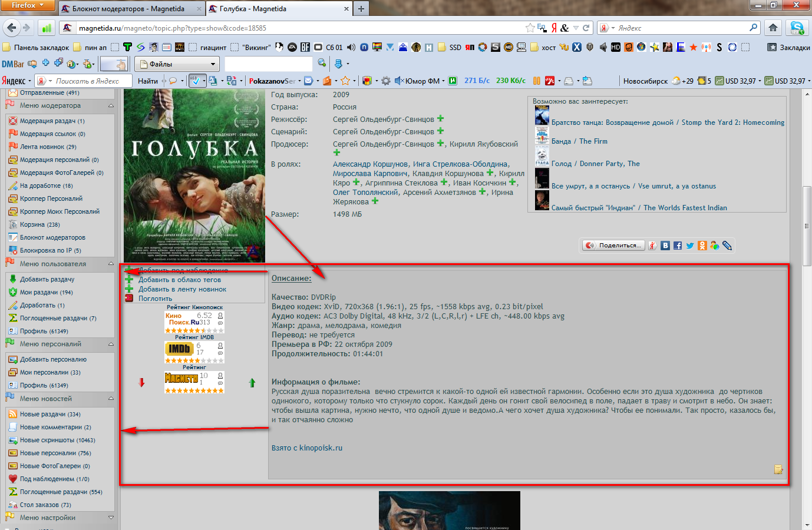812x530 pixels.
Task: Click green plus after Ирина Жерякова
Action: pyautogui.click(x=375, y=201)
